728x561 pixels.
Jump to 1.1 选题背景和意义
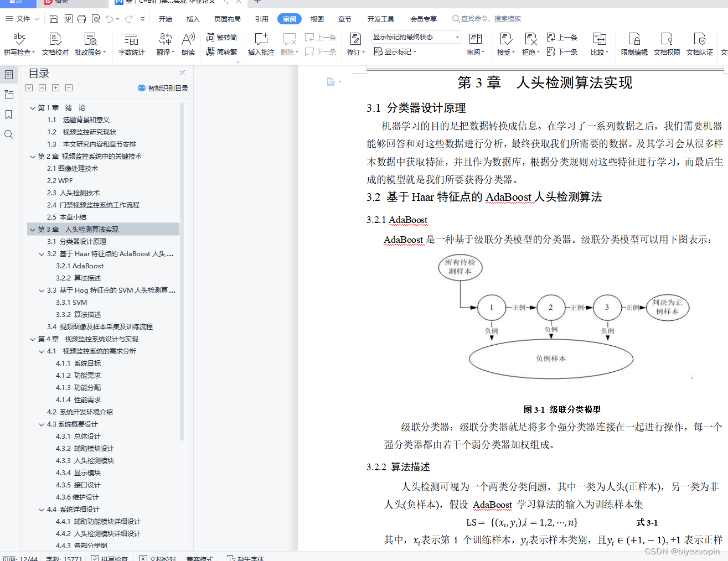[x=78, y=120]
